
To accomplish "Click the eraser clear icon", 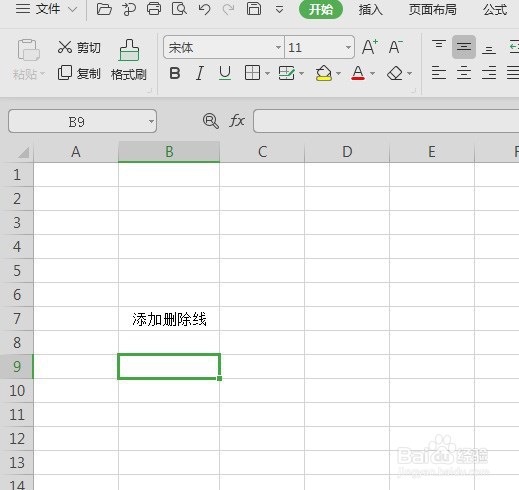I will click(395, 73).
